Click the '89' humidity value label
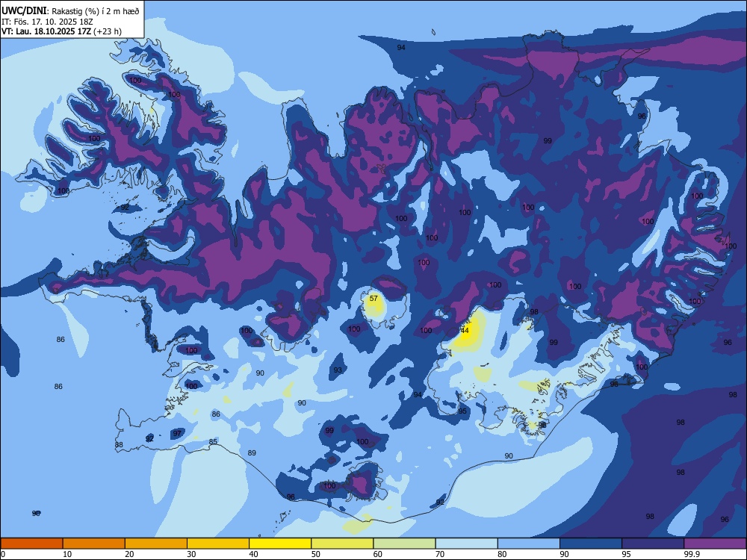This screenshot has width=747, height=560. tap(252, 453)
